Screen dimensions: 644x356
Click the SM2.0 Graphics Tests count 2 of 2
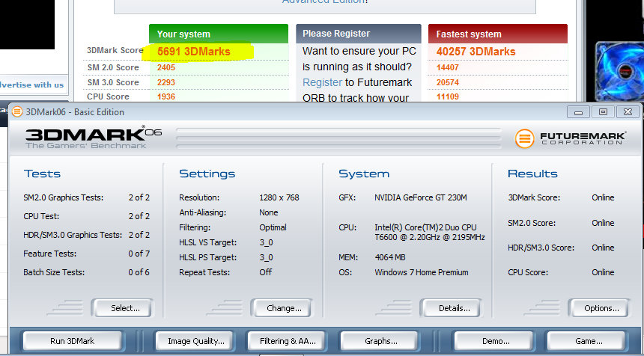coord(139,197)
